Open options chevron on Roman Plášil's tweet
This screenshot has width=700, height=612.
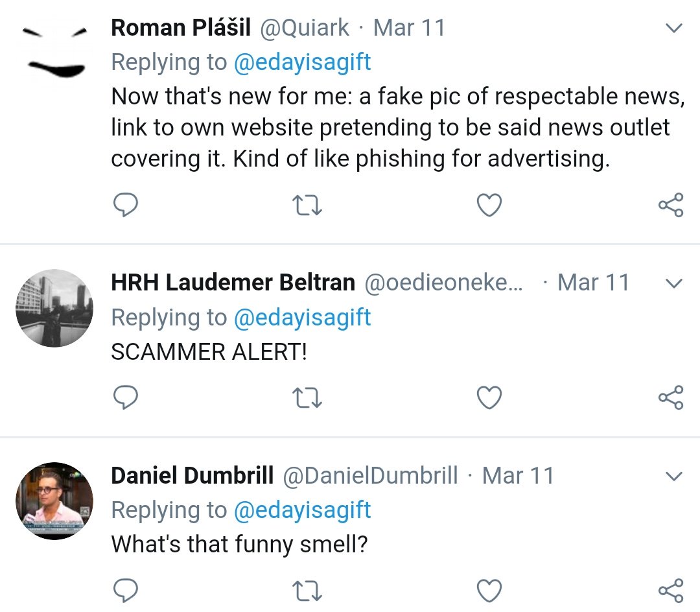click(x=673, y=28)
